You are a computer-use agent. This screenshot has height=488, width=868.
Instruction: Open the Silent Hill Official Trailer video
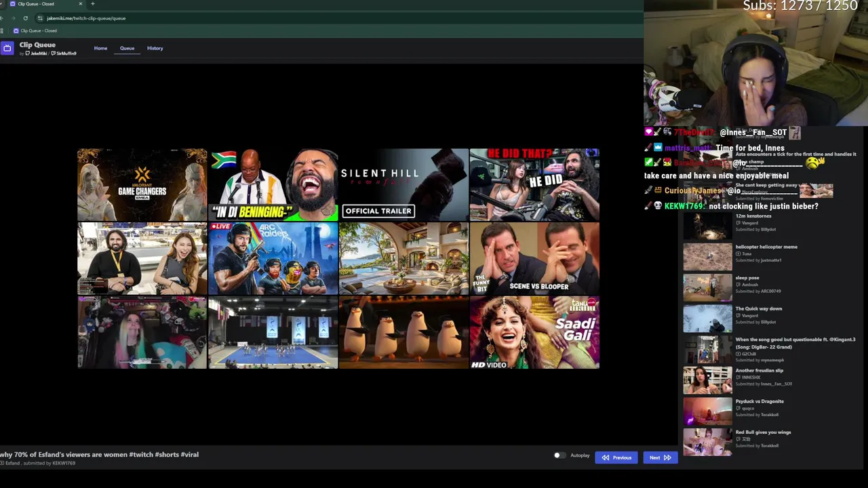tap(403, 184)
